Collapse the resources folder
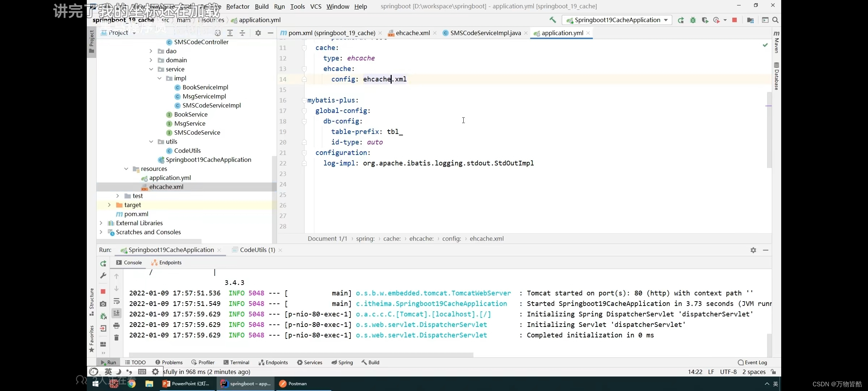Viewport: 868px width, 391px height. pyautogui.click(x=126, y=169)
